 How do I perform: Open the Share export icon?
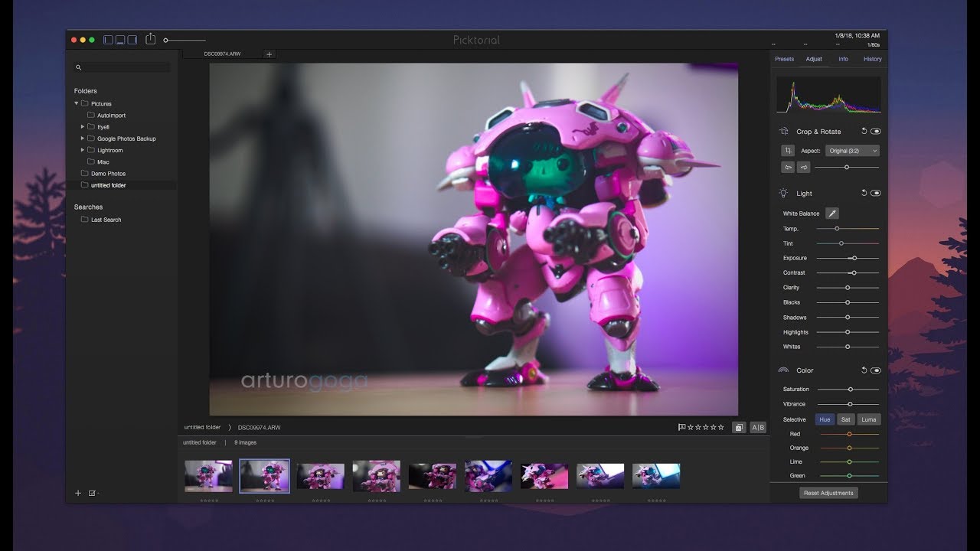pyautogui.click(x=150, y=38)
